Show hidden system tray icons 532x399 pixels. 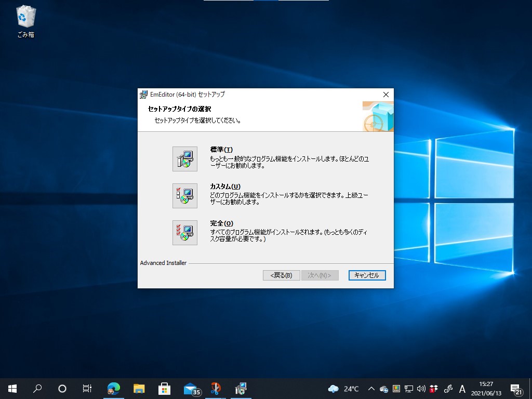tap(371, 389)
